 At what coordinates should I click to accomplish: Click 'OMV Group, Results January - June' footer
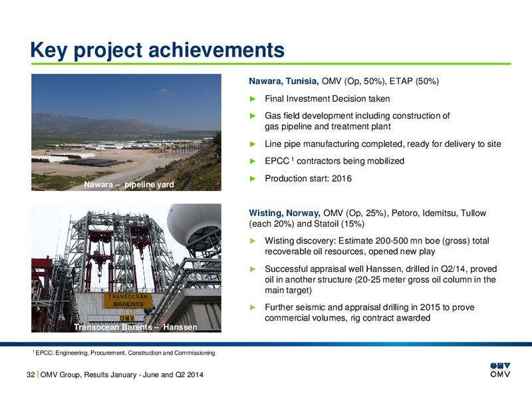(x=122, y=375)
